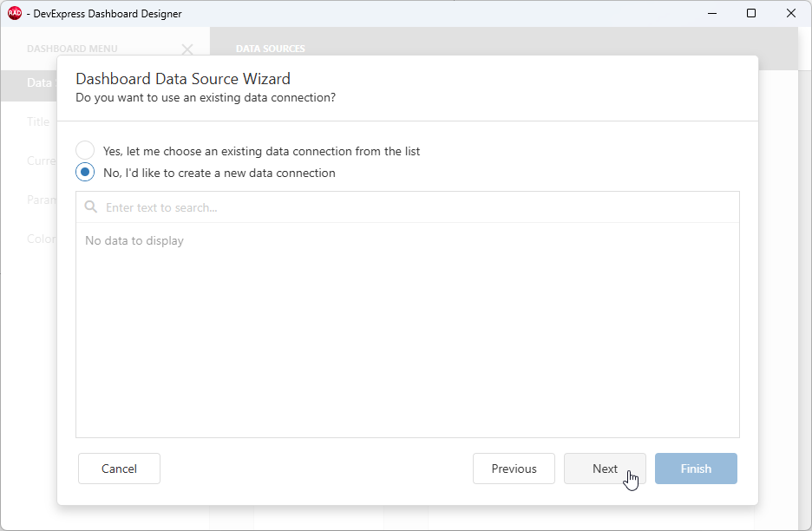812x531 pixels.
Task: Click the Finish button
Action: pos(696,469)
